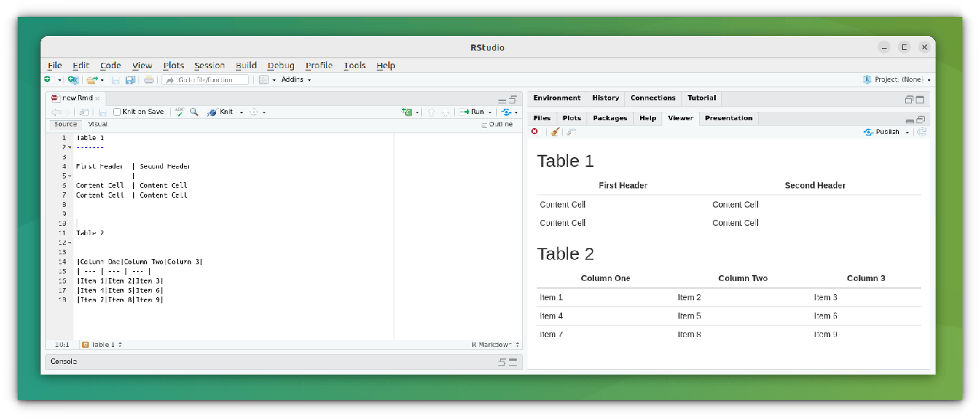Click the save all documents icon
This screenshot has width=980, height=419.
coord(130,80)
